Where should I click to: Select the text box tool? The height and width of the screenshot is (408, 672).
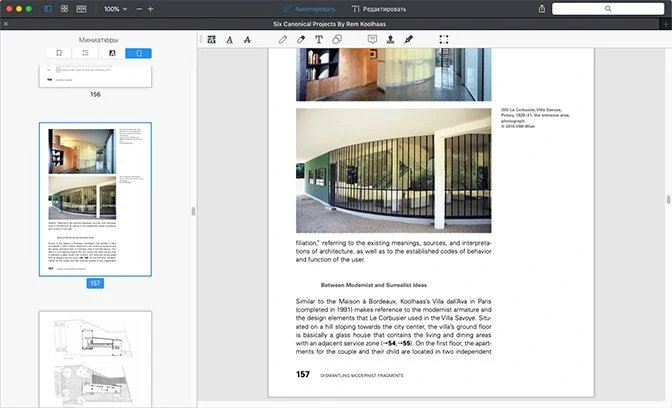[319, 40]
